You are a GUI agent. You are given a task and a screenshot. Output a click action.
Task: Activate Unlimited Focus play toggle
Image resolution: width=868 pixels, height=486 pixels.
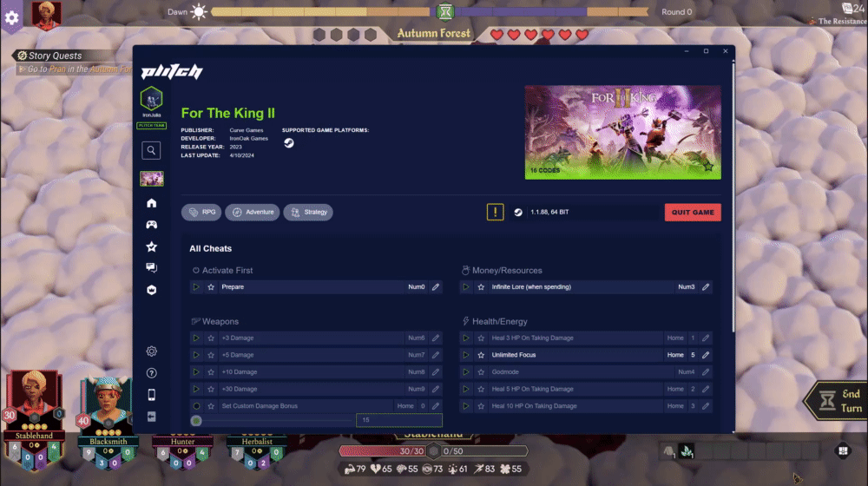coord(466,355)
